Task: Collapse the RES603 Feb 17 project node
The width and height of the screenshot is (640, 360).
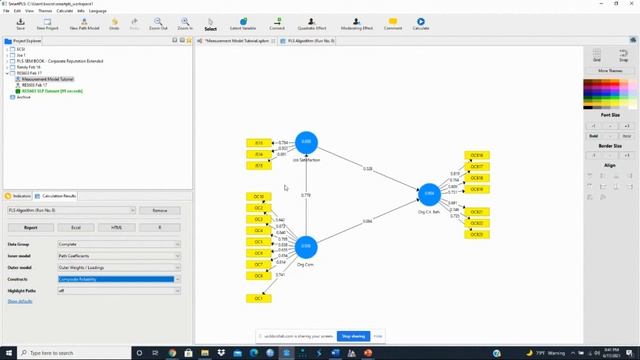Action: 7,73
